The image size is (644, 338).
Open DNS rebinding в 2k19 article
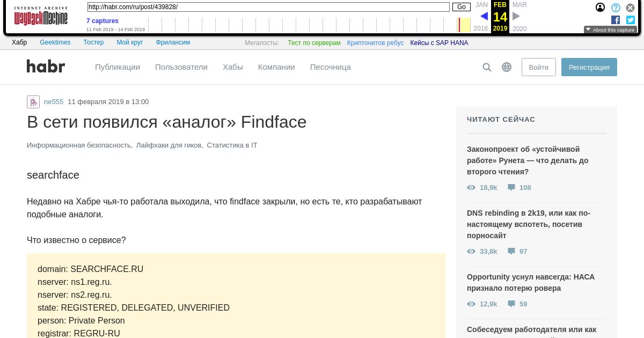click(529, 224)
